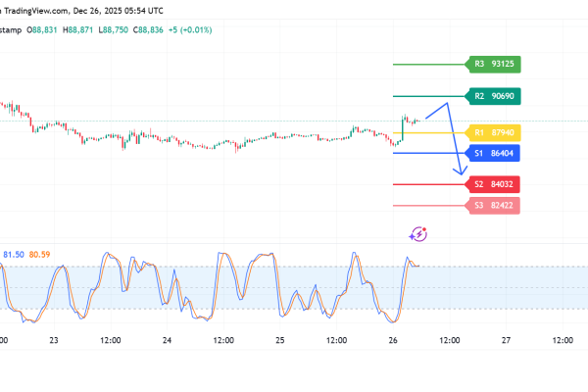The width and height of the screenshot is (588, 392).
Task: Click the purple lightning bolt icon
Action: coord(418,233)
